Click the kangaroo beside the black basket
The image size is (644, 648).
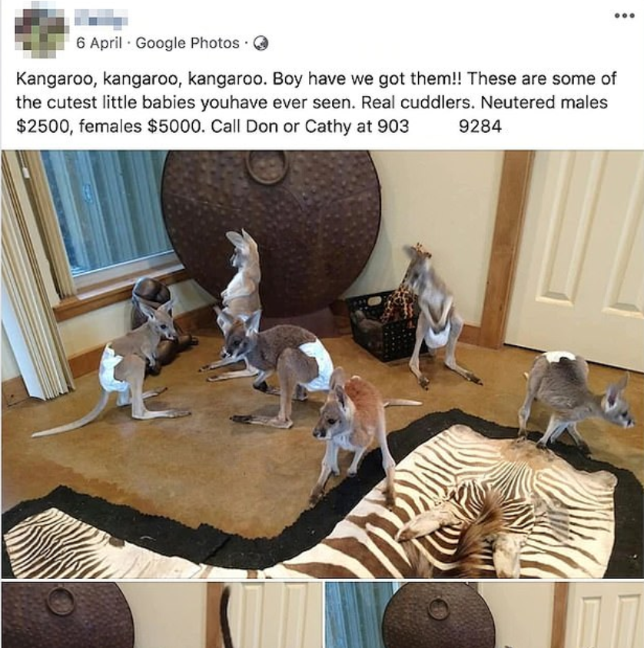[x=438, y=316]
